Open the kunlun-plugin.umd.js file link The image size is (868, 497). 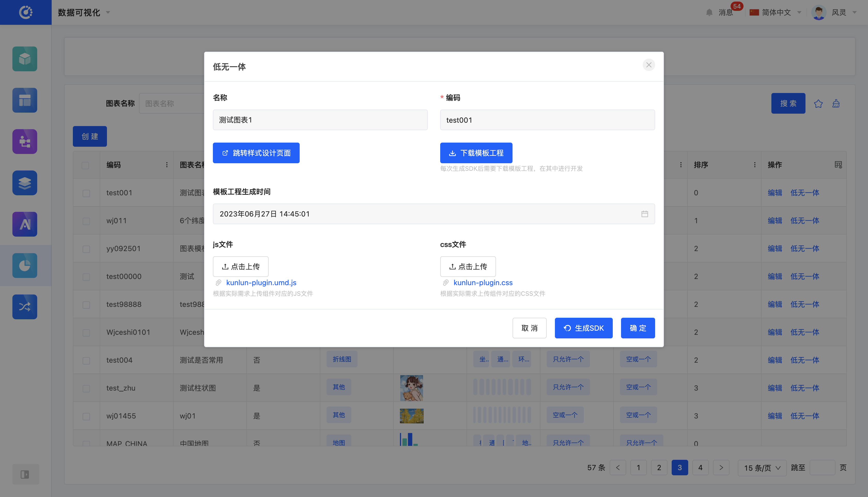click(261, 283)
